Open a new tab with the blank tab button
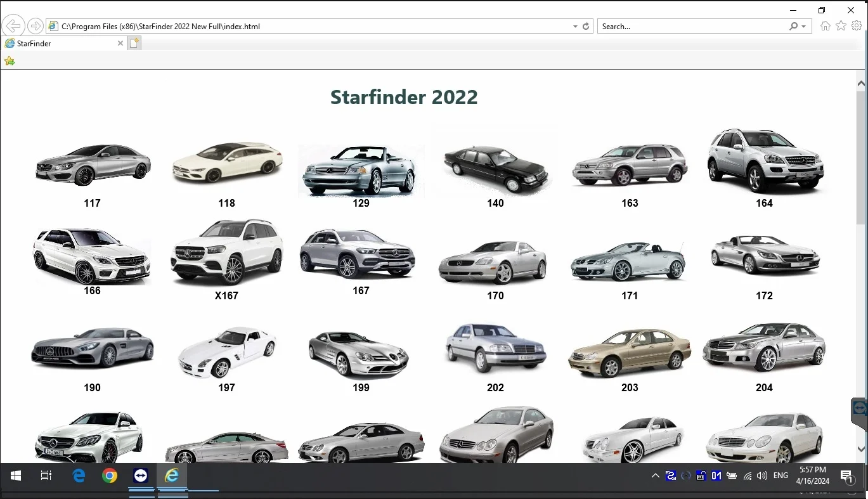Screen dimensions: 868x499 click(134, 43)
